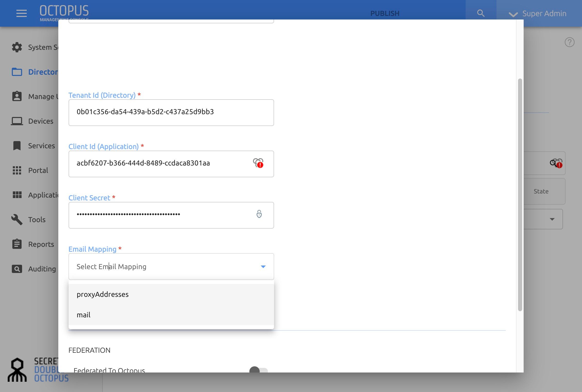This screenshot has width=582, height=392.
Task: Click the Reports clipboard icon
Action: (17, 244)
